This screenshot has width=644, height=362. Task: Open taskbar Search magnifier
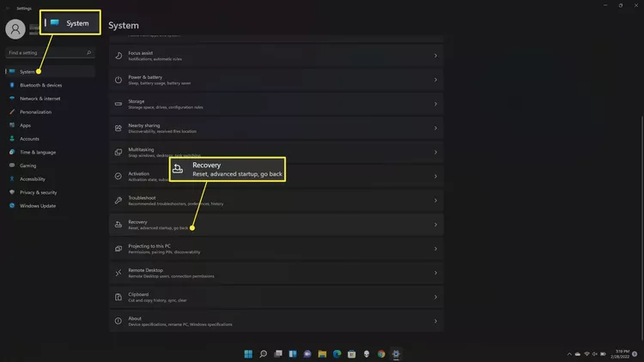[x=264, y=353]
